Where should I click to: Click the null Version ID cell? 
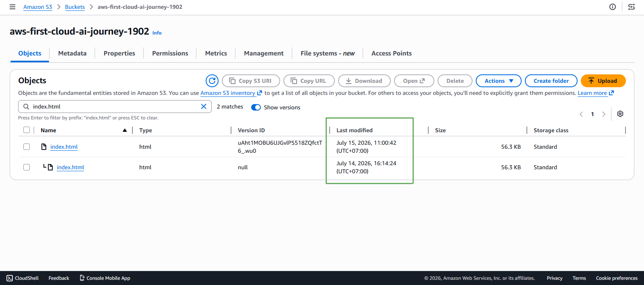tap(243, 167)
